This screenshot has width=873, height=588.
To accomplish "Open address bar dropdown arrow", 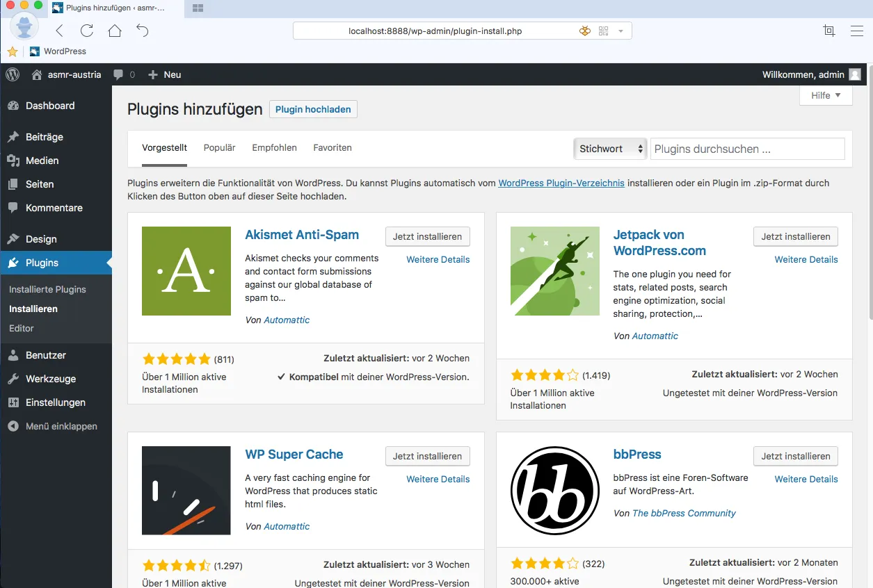I will coord(620,31).
